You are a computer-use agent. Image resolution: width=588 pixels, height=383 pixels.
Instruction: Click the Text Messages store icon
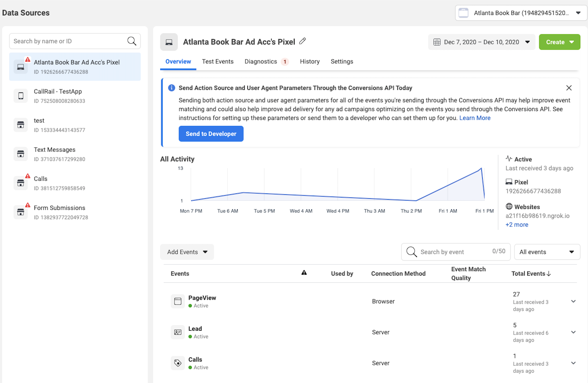coord(21,154)
